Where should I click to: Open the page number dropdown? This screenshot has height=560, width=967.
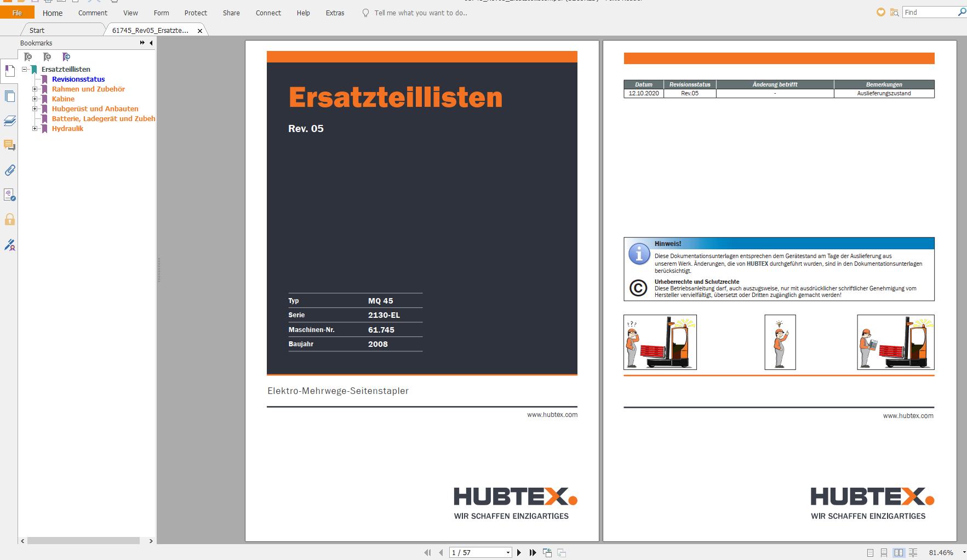(508, 552)
